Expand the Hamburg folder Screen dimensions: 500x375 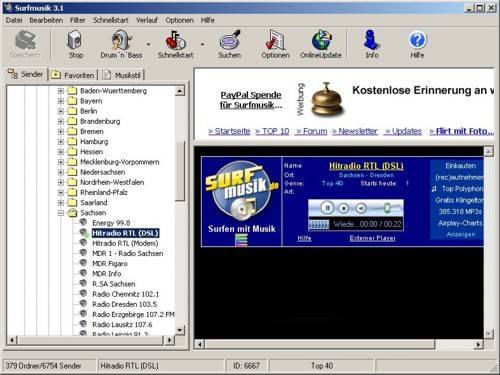pos(61,142)
